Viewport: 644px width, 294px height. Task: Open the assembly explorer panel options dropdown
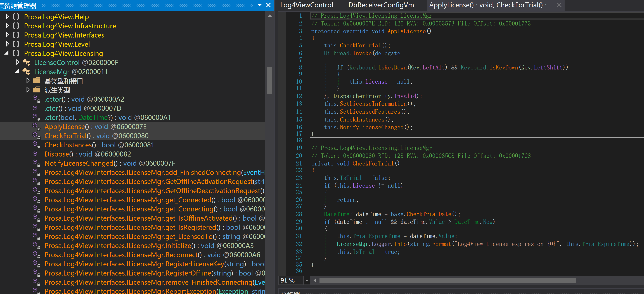260,5
